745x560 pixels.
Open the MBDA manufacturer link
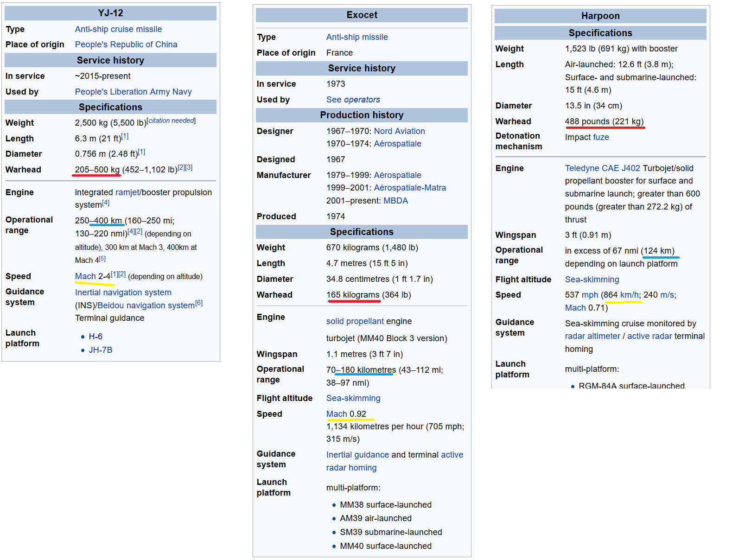(396, 201)
